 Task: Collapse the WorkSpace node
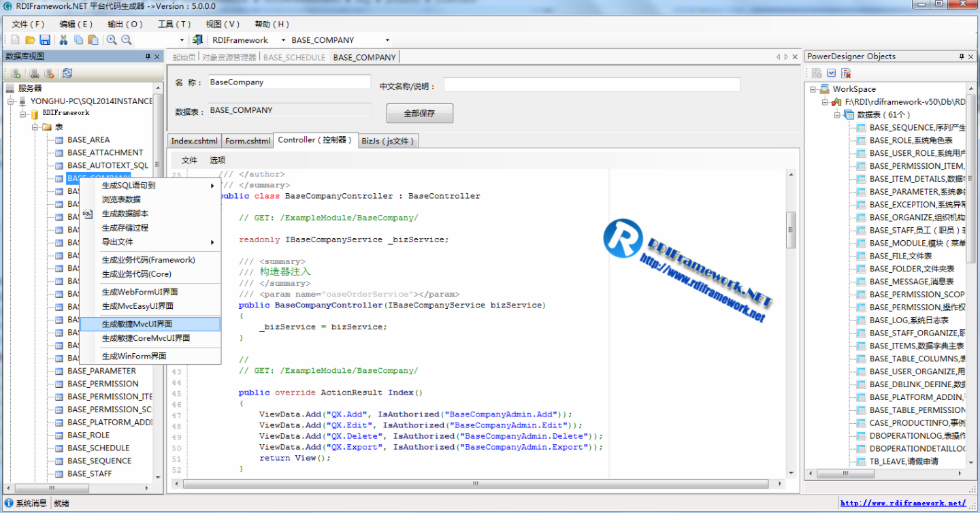813,89
